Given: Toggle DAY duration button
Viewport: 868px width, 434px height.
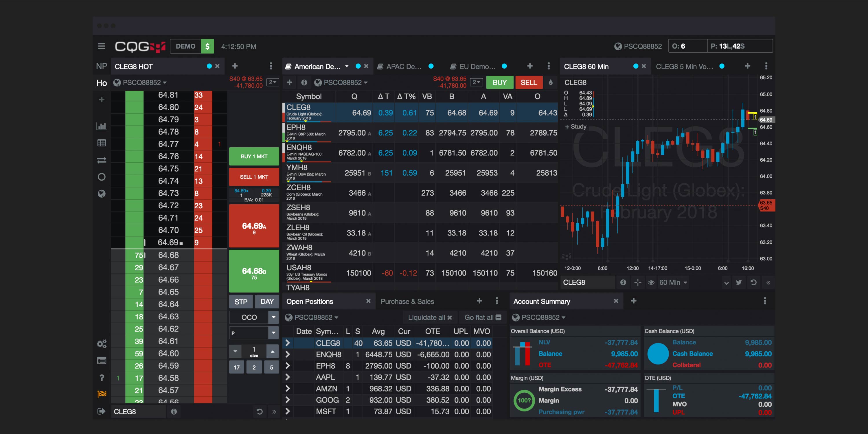Looking at the screenshot, I should pos(267,301).
